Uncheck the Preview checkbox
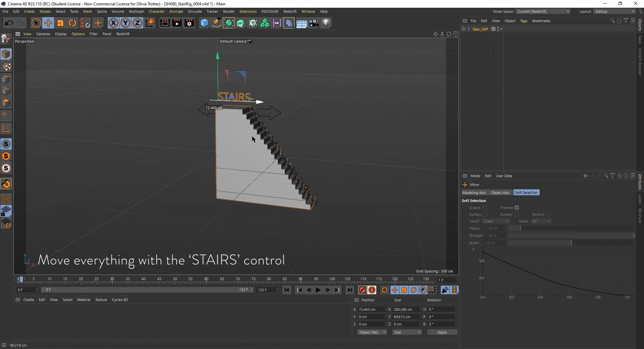The width and height of the screenshot is (644, 349). [x=517, y=207]
